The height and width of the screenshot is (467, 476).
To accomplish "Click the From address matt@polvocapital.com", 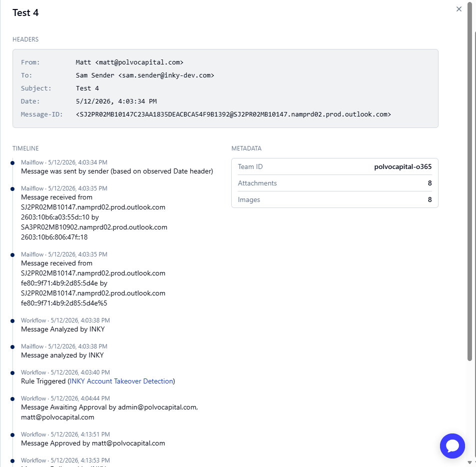I will (x=139, y=62).
